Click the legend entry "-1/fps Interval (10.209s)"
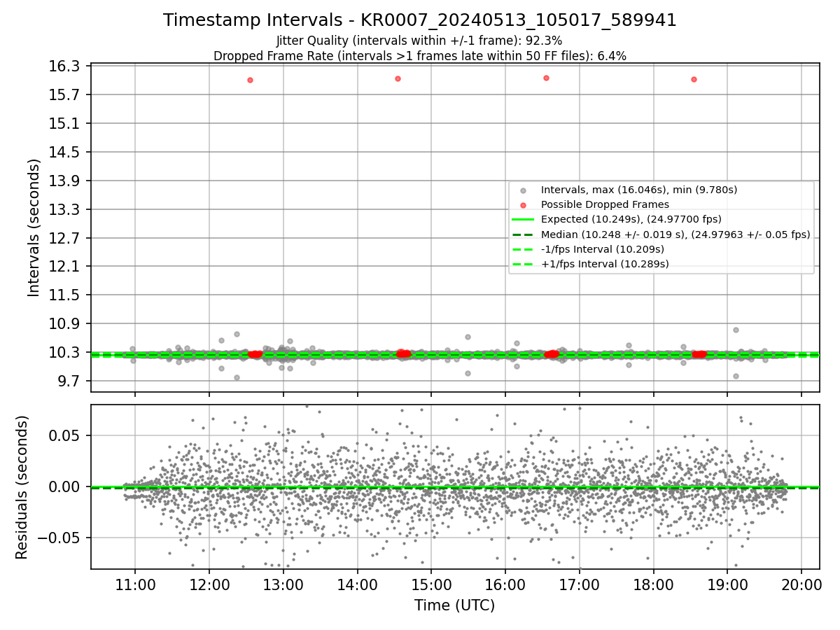 [603, 249]
